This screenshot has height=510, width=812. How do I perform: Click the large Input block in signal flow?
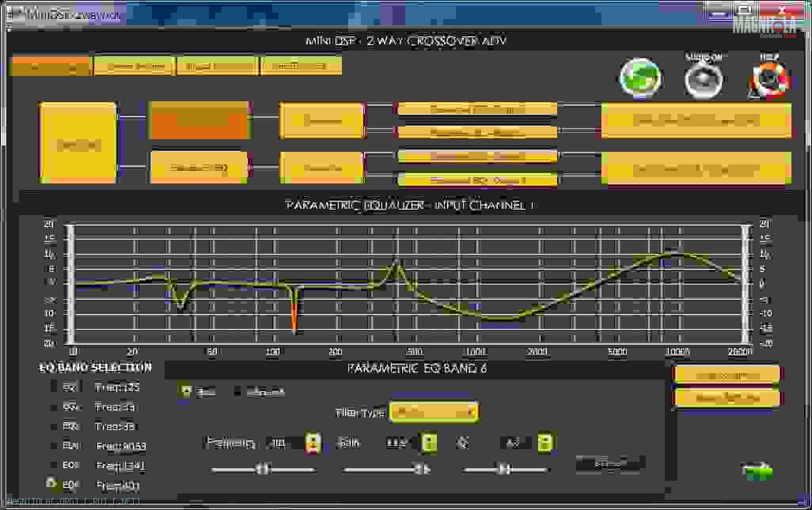point(78,143)
